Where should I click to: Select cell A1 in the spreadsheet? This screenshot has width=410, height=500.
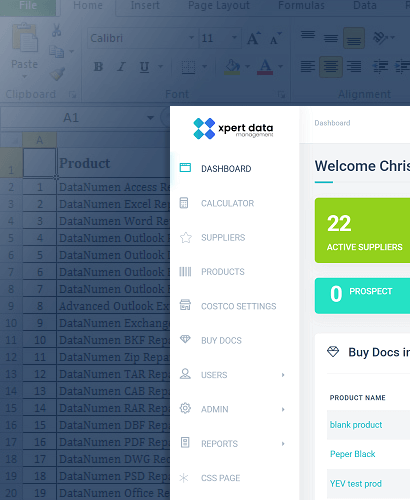coord(39,163)
